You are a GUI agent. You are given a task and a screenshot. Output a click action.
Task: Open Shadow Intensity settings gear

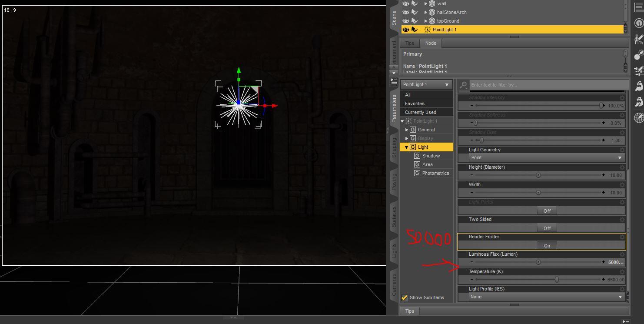[622, 98]
